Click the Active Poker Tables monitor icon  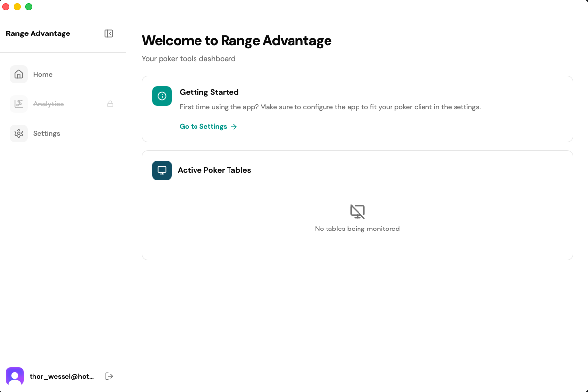pos(162,170)
